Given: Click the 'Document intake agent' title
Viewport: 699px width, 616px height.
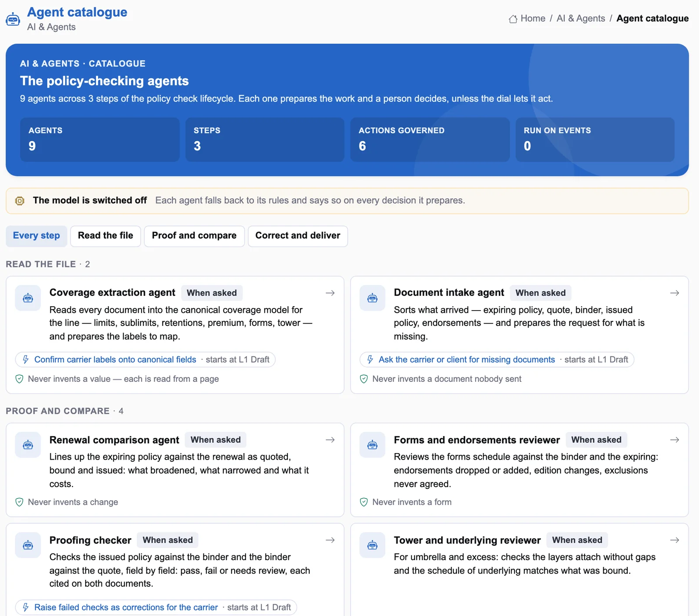Looking at the screenshot, I should click(x=449, y=293).
